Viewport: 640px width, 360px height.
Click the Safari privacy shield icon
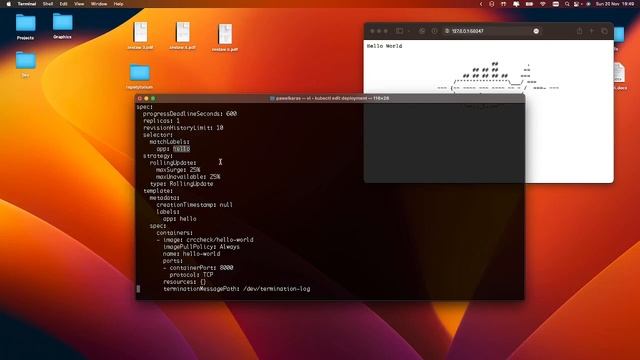point(434,31)
